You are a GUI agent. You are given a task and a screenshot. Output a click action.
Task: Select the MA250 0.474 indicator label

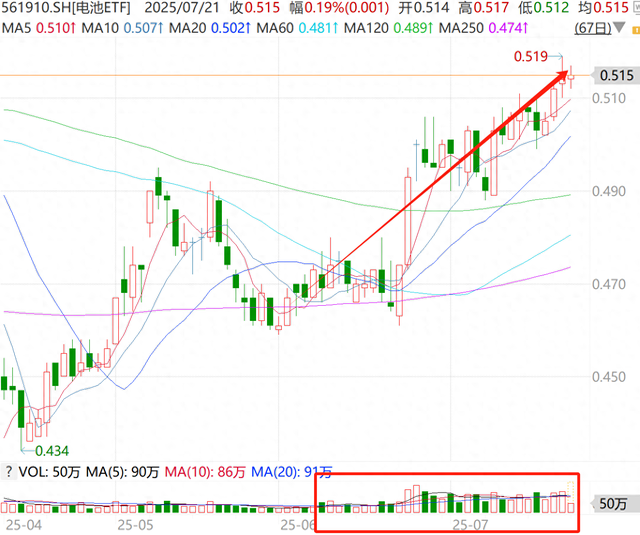pos(483,28)
